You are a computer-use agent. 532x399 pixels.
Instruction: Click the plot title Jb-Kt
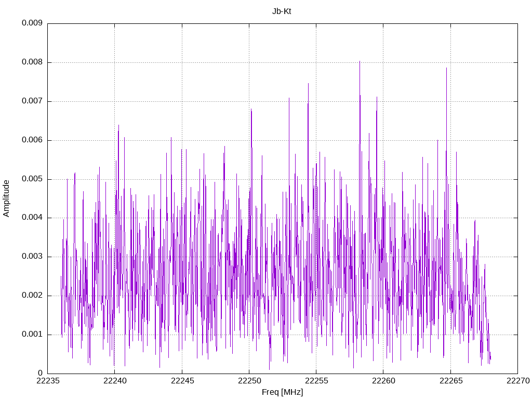282,11
